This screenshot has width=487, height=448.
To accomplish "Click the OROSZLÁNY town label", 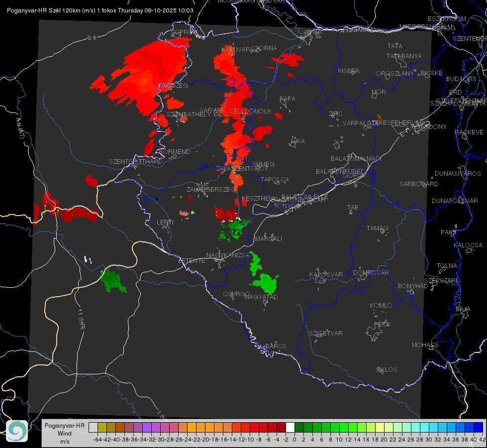I will [395, 73].
